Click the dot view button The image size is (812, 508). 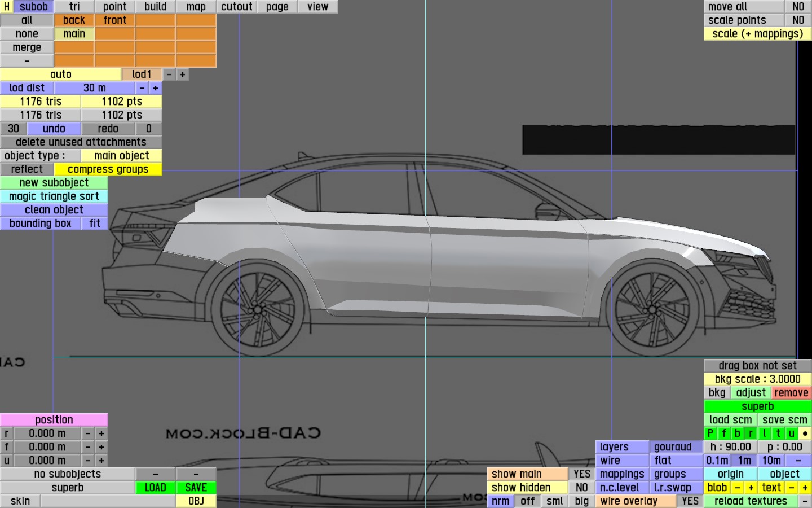point(805,433)
